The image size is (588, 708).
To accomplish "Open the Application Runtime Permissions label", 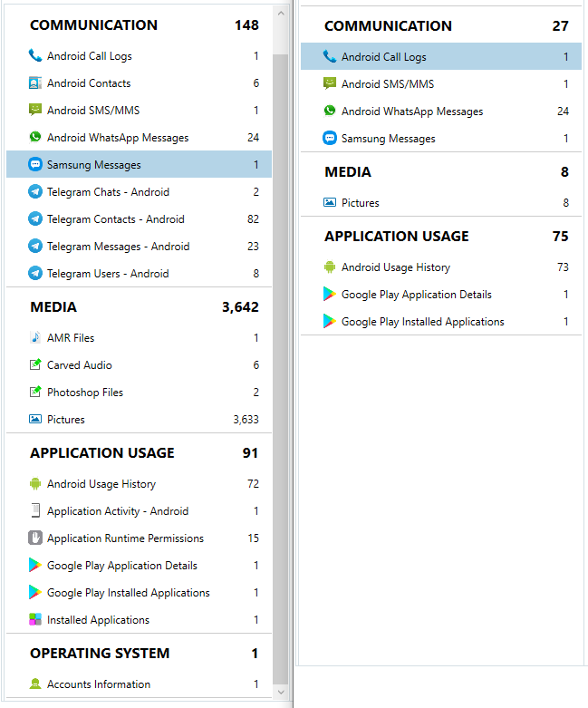I will click(x=125, y=538).
